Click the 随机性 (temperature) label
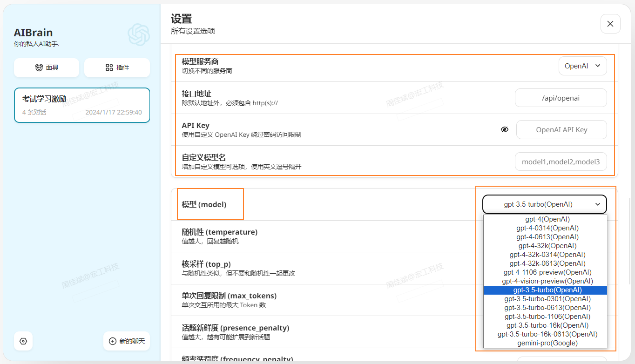635x364 pixels. [219, 232]
